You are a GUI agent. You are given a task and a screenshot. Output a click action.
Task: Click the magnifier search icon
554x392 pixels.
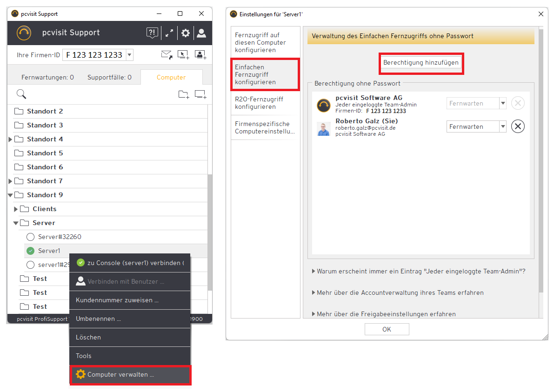(21, 94)
